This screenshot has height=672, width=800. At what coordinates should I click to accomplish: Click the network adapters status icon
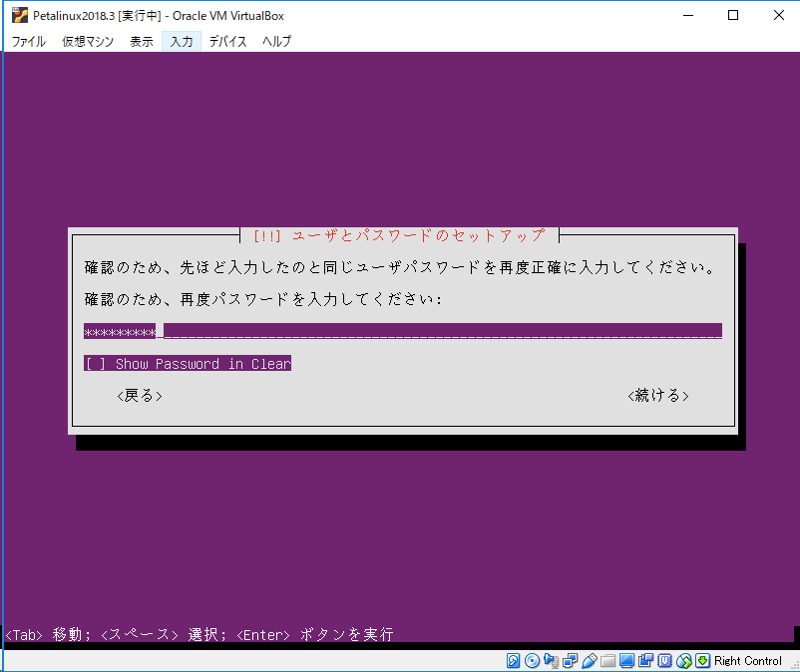569,660
